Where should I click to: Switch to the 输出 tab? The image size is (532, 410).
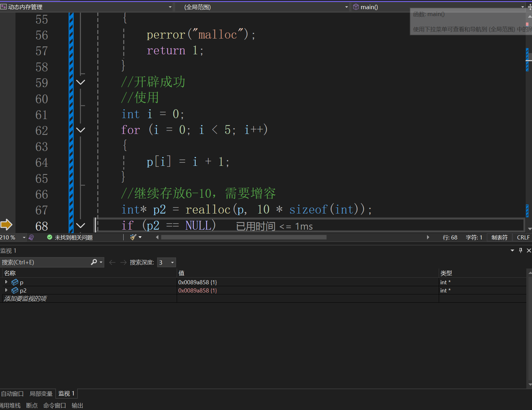click(77, 405)
